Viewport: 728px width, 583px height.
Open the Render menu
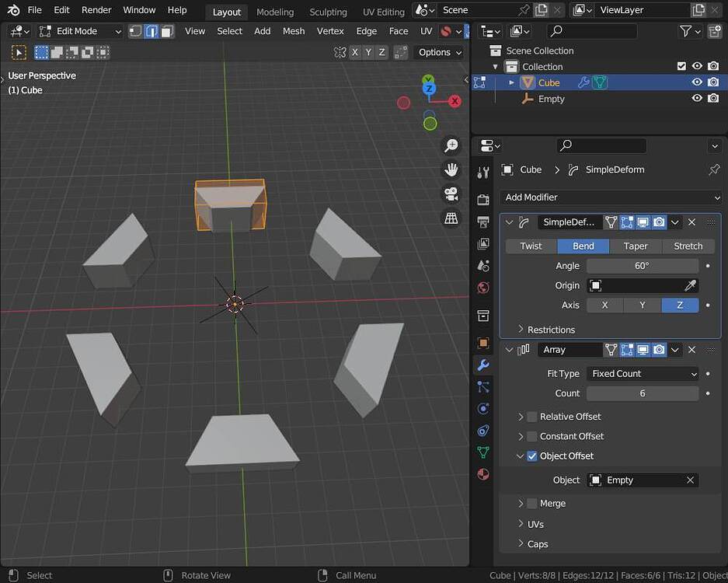(x=96, y=10)
